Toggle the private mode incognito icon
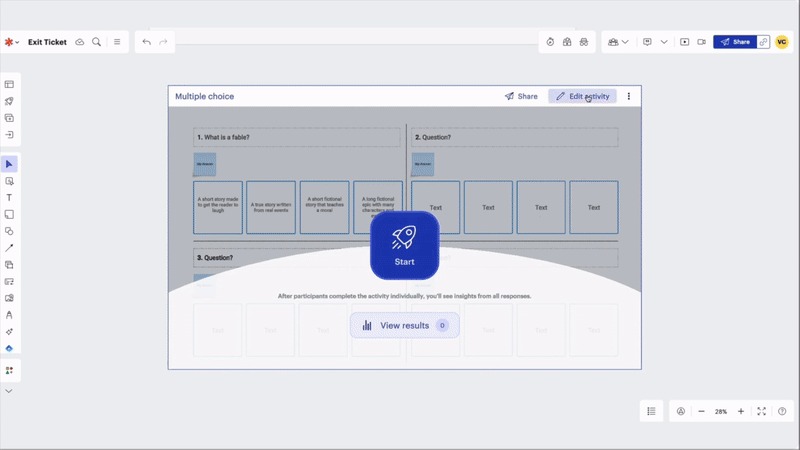This screenshot has width=800, height=450. [x=584, y=42]
